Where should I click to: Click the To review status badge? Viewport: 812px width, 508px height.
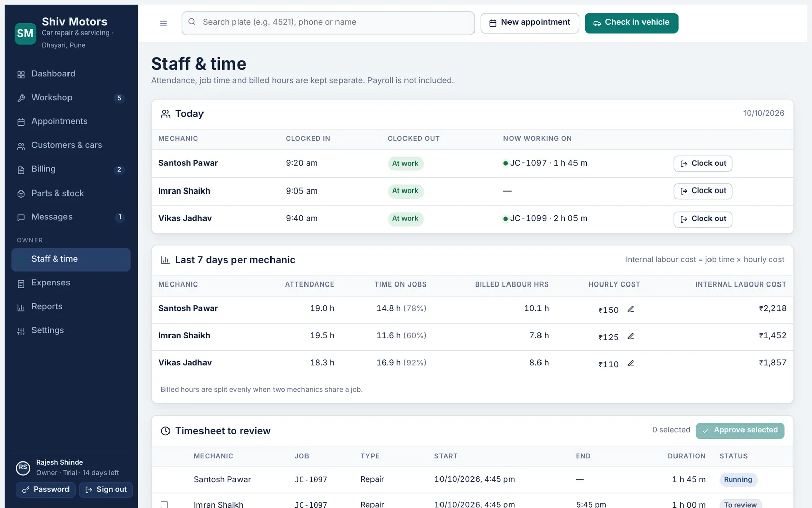point(740,504)
